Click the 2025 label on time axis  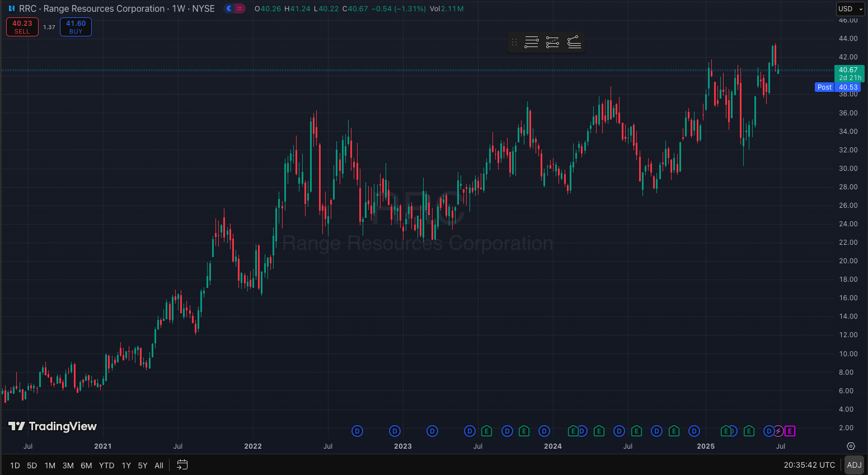(706, 446)
